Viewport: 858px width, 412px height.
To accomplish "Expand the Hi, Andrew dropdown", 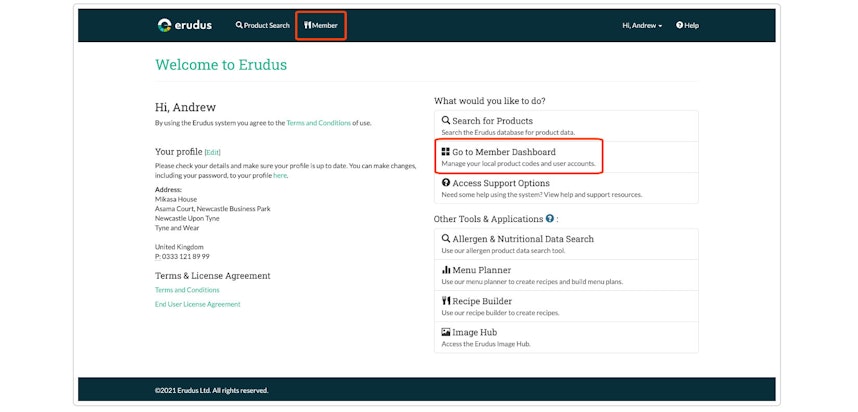I will pos(642,25).
